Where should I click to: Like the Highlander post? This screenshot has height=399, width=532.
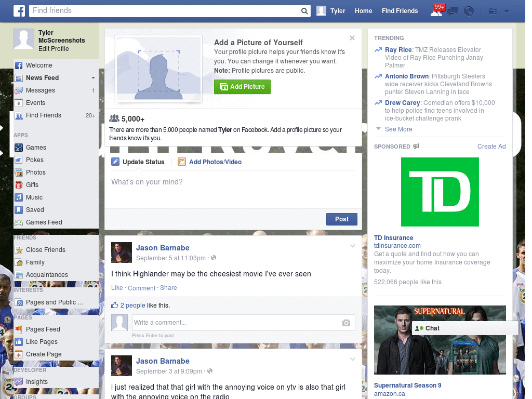pos(117,288)
